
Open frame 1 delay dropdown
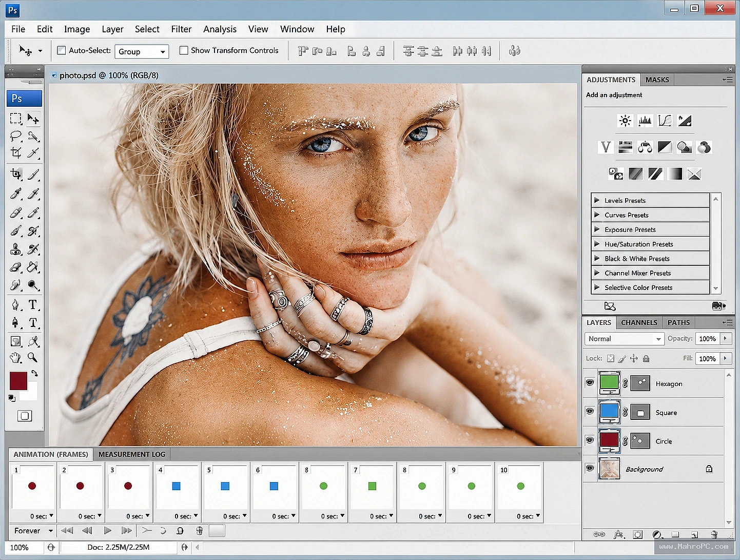[x=51, y=516]
